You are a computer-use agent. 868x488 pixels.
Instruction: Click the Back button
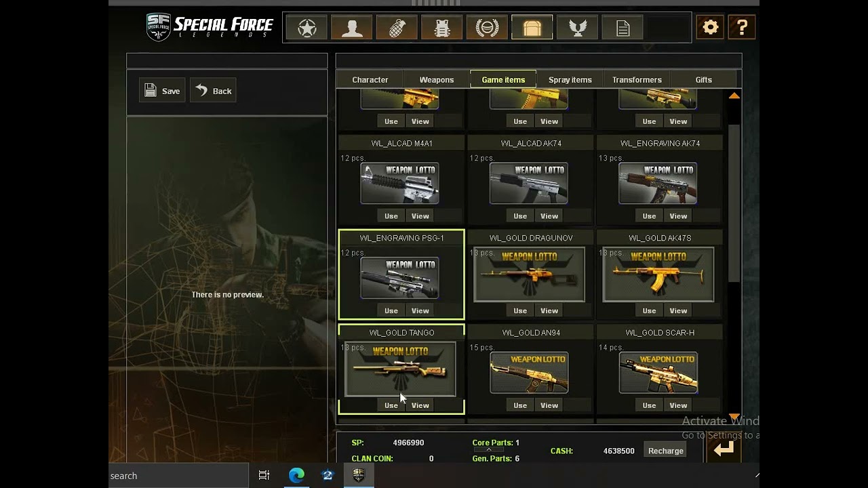(x=214, y=91)
